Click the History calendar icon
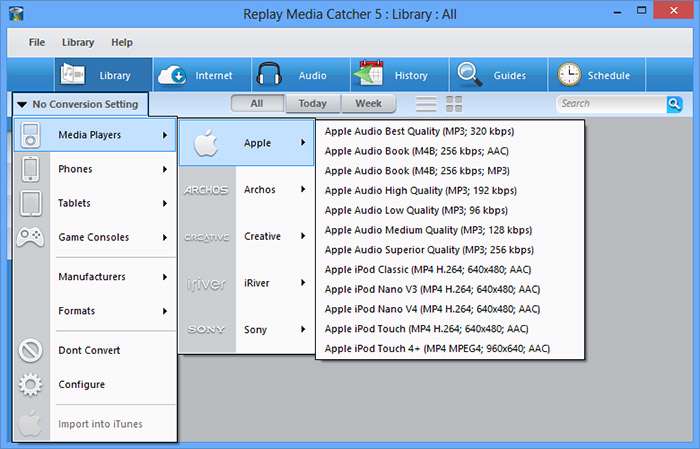This screenshot has width=700, height=449. pyautogui.click(x=369, y=75)
